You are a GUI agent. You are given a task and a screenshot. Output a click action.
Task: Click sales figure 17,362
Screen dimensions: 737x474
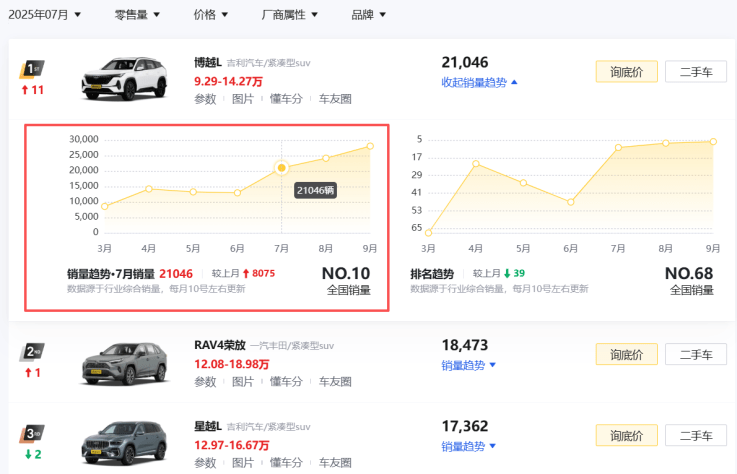(x=465, y=426)
